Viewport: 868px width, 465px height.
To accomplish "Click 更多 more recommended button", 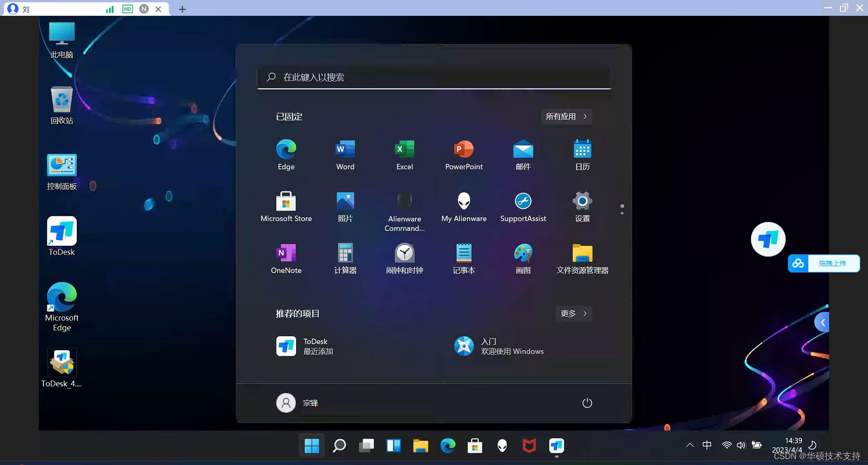I will click(x=574, y=314).
